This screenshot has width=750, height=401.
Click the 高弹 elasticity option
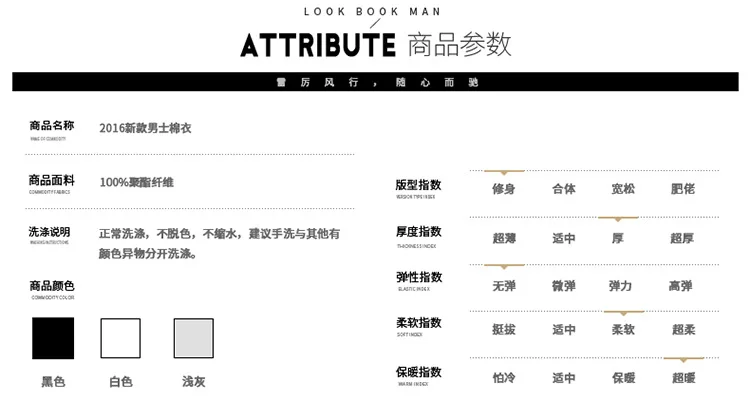pos(680,286)
